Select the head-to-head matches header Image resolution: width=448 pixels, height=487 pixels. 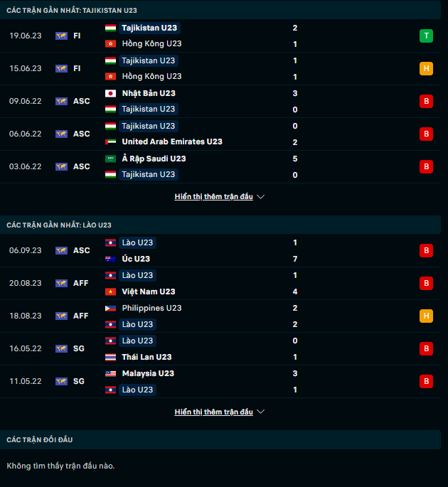40,440
